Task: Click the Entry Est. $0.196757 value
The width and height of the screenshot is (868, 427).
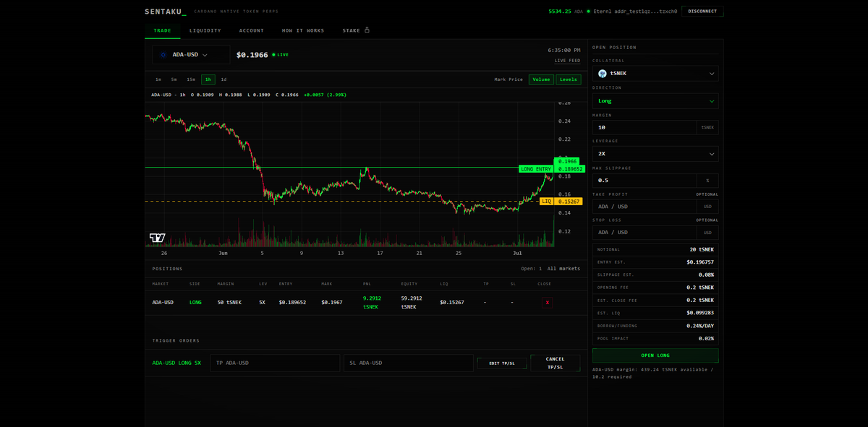Action: [x=700, y=262]
